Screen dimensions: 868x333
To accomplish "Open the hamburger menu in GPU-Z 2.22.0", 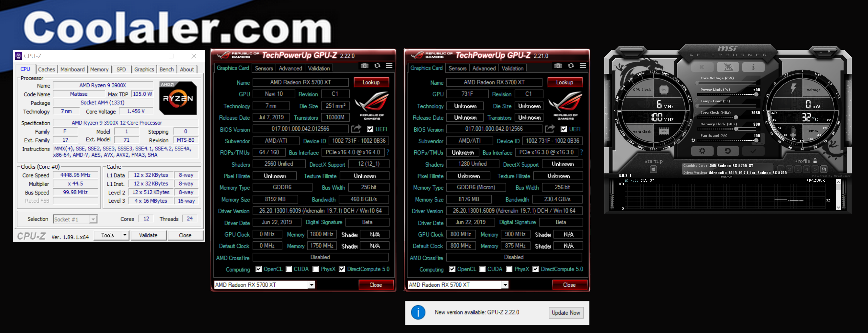I will [389, 66].
